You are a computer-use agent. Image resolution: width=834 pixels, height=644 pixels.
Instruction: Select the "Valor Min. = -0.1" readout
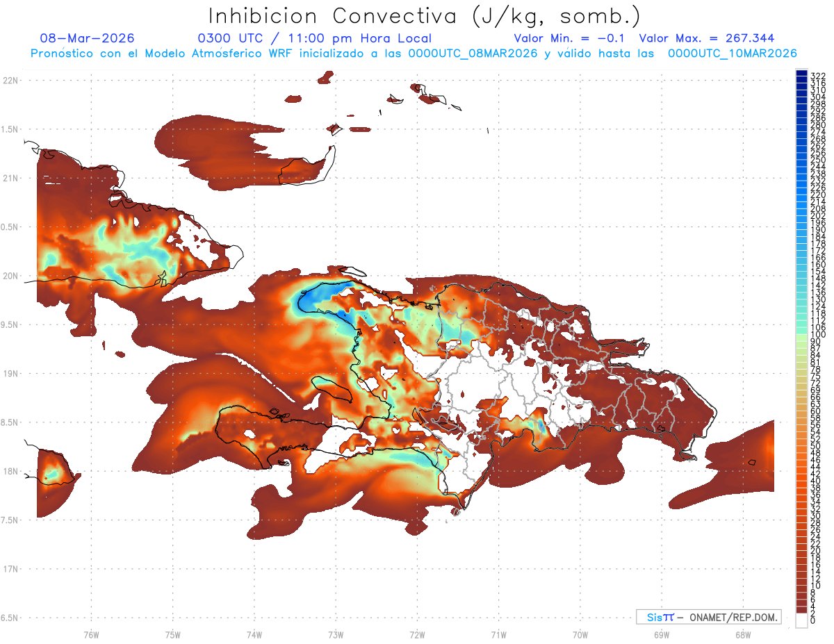point(569,38)
